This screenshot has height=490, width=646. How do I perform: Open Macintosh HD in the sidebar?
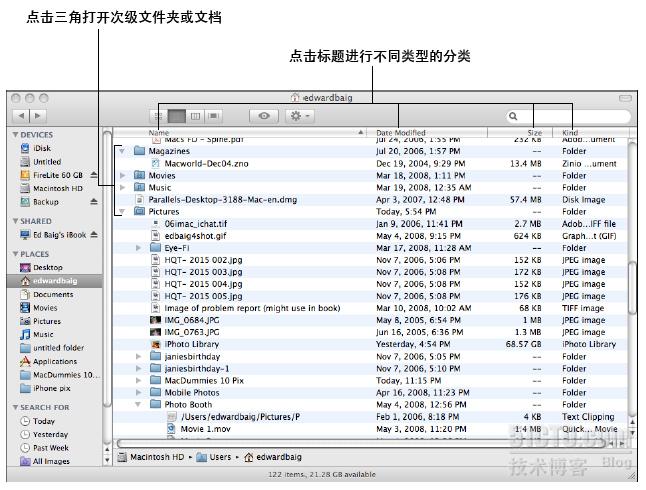(51, 188)
